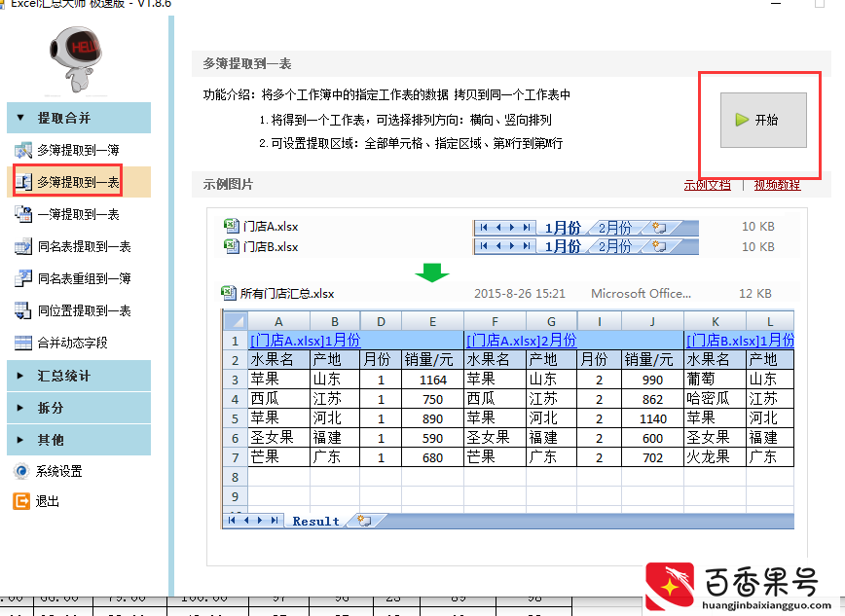Click the 葡萄 cell
Viewport: 845px width, 616px height.
(x=716, y=380)
